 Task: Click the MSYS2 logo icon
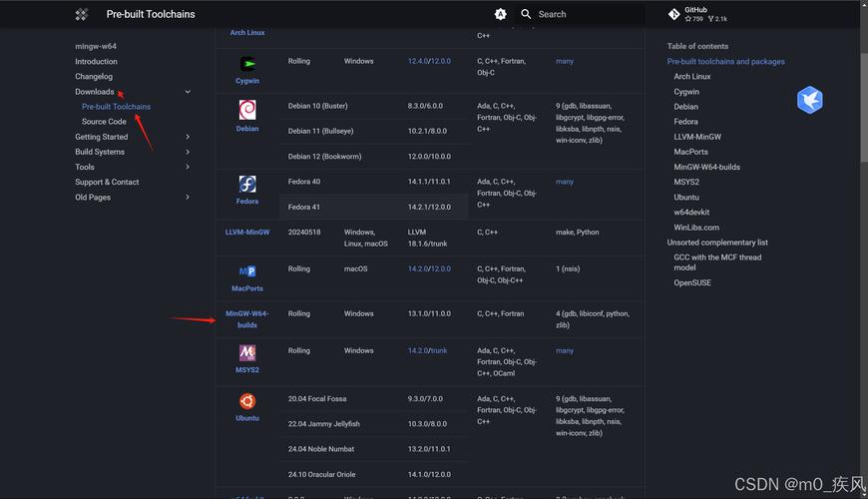247,352
